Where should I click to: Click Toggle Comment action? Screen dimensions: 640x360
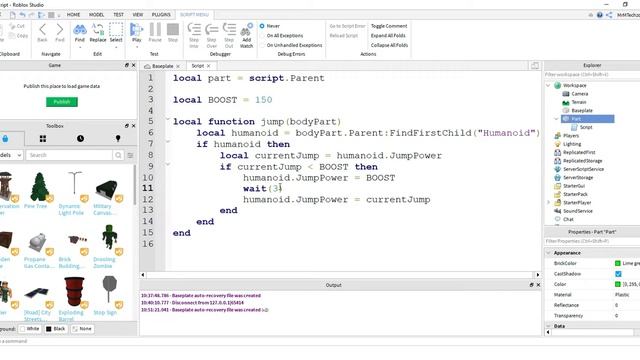389,26
